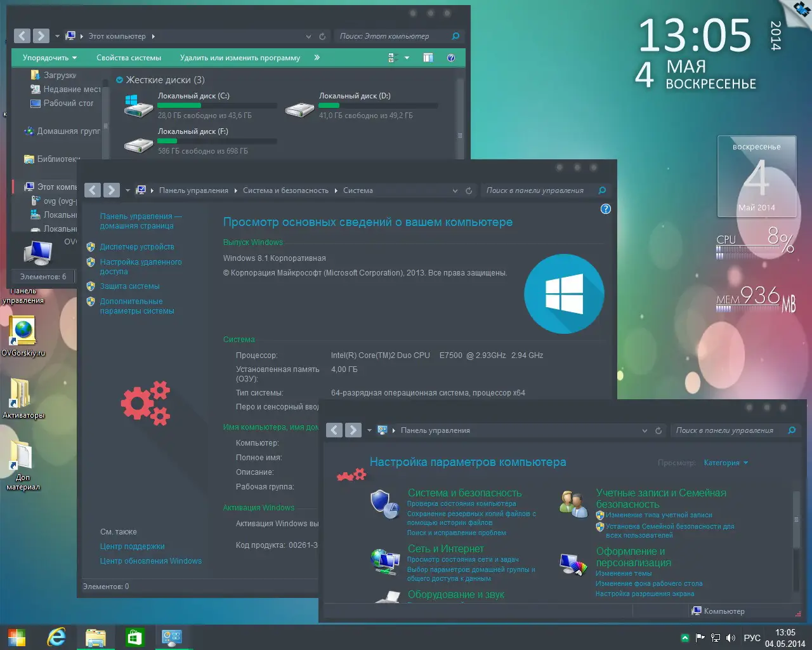Select Домашняя группа in the navigation pane
This screenshot has height=650, width=812.
click(x=62, y=131)
